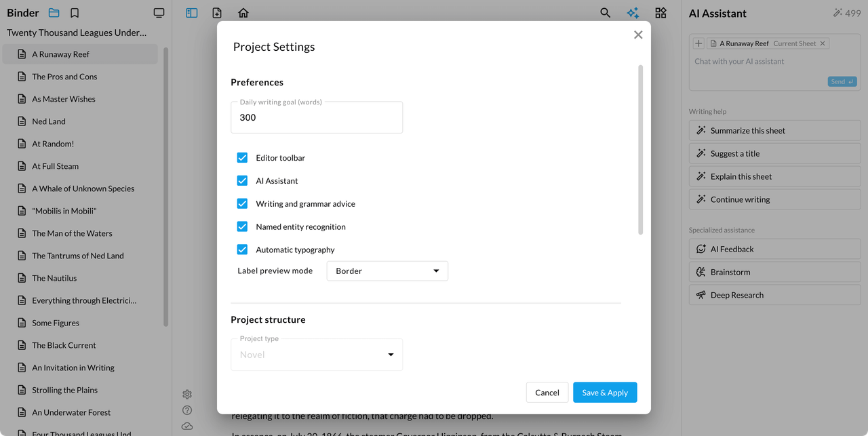Toggle the sidebar panel layout icon
The image size is (868, 436).
pyautogui.click(x=192, y=13)
